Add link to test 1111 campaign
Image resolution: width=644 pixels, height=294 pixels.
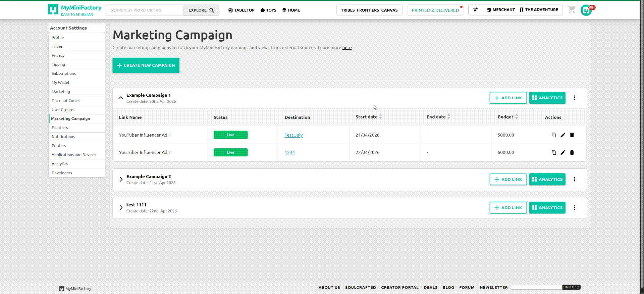click(508, 207)
